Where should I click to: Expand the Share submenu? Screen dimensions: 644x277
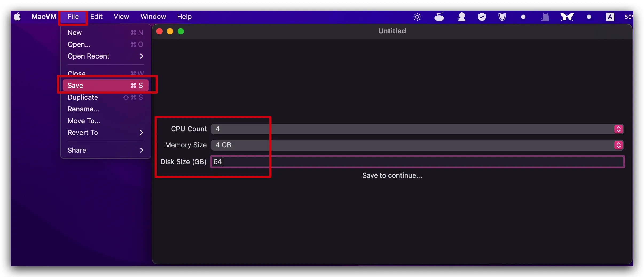[105, 150]
